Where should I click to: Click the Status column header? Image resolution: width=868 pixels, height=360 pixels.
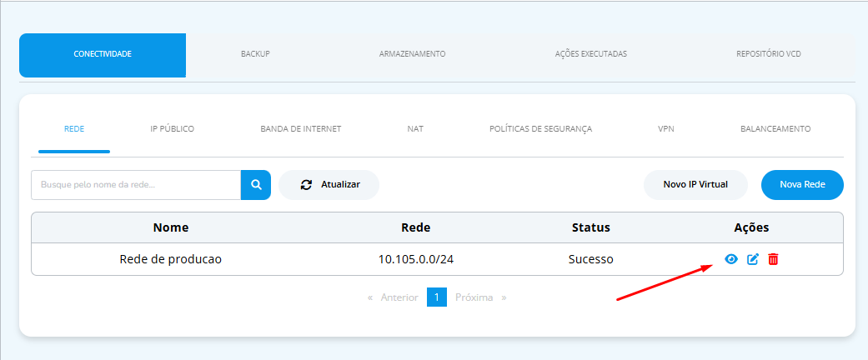point(590,227)
